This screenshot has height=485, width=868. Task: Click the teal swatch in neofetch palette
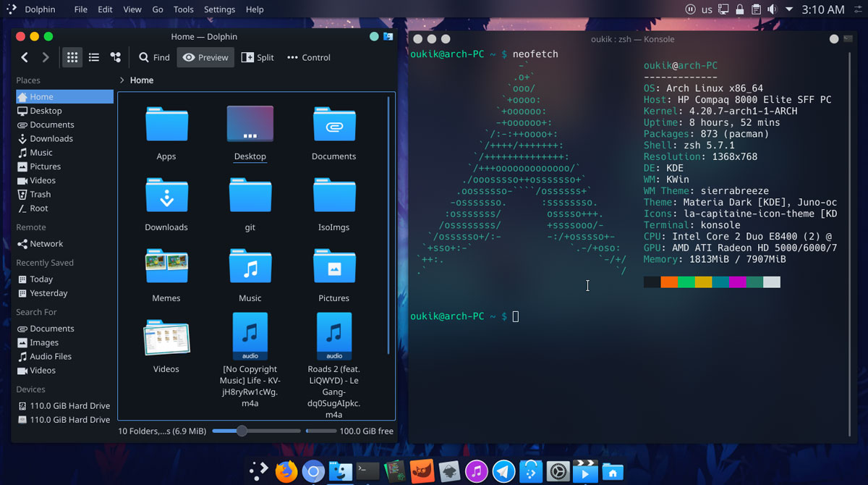tap(720, 282)
